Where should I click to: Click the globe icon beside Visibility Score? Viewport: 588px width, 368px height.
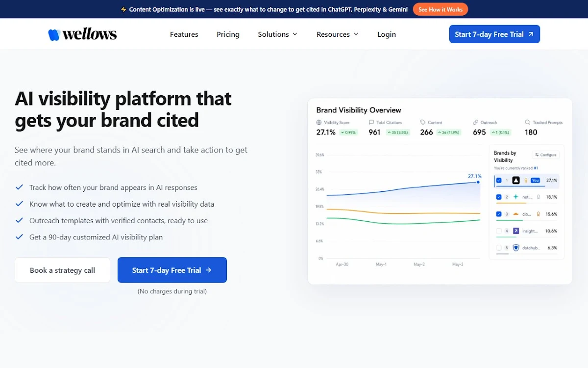tap(319, 123)
